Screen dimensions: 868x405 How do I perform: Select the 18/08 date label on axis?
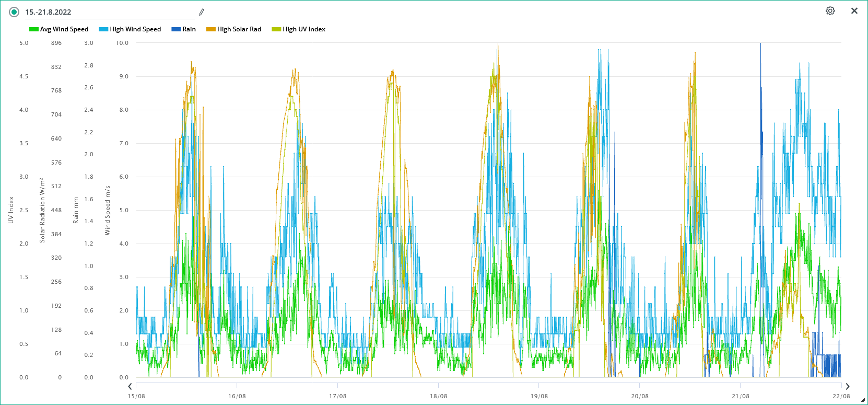(438, 396)
